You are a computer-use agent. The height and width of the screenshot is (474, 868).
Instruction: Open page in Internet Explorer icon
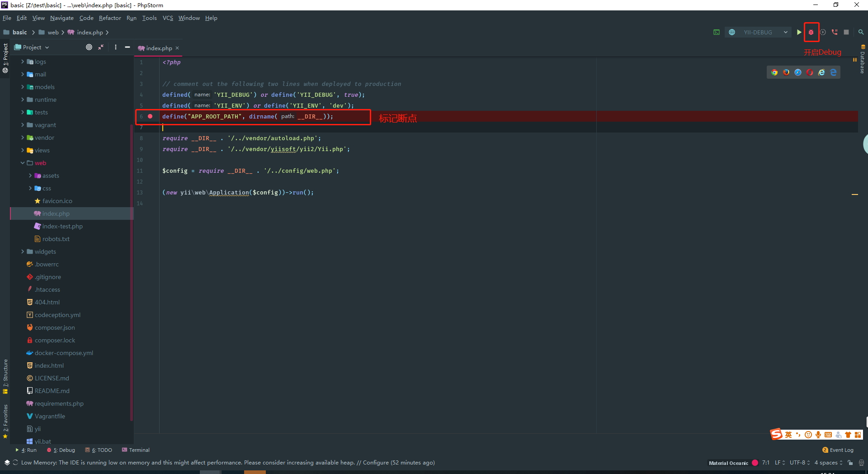[821, 72]
